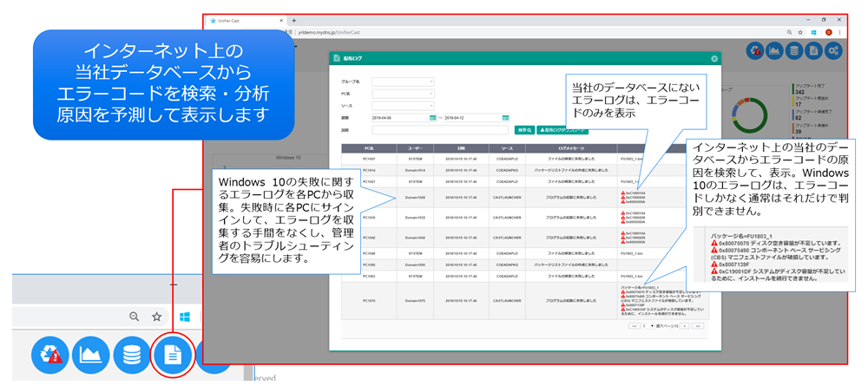
Task: Click the 配布ログダウンロード button
Action: [x=562, y=130]
